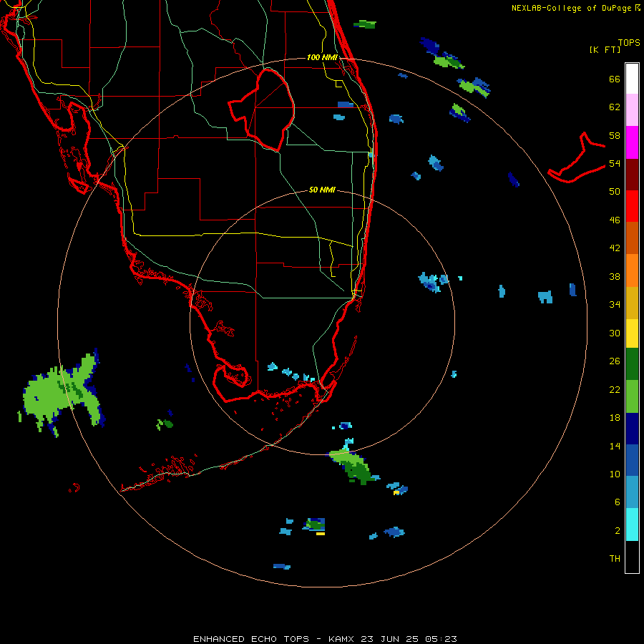Select the 42 value on the legend
The height and width of the screenshot is (644, 644).
615,248
